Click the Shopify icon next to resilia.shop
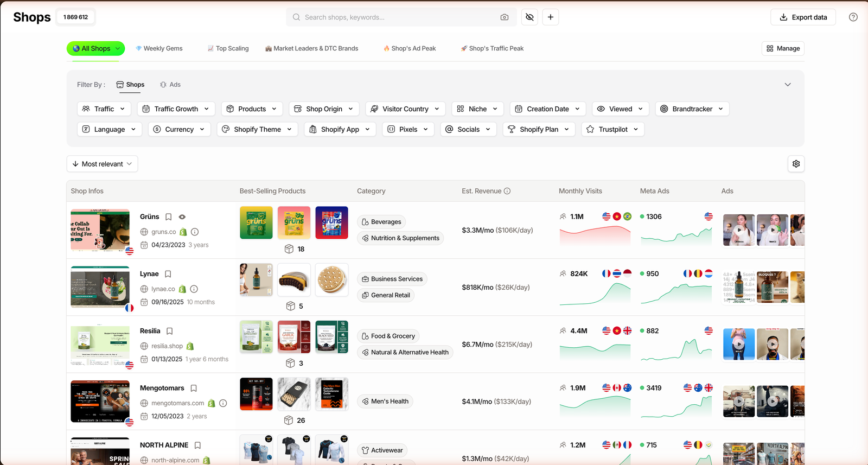This screenshot has width=868, height=465. pyautogui.click(x=190, y=346)
